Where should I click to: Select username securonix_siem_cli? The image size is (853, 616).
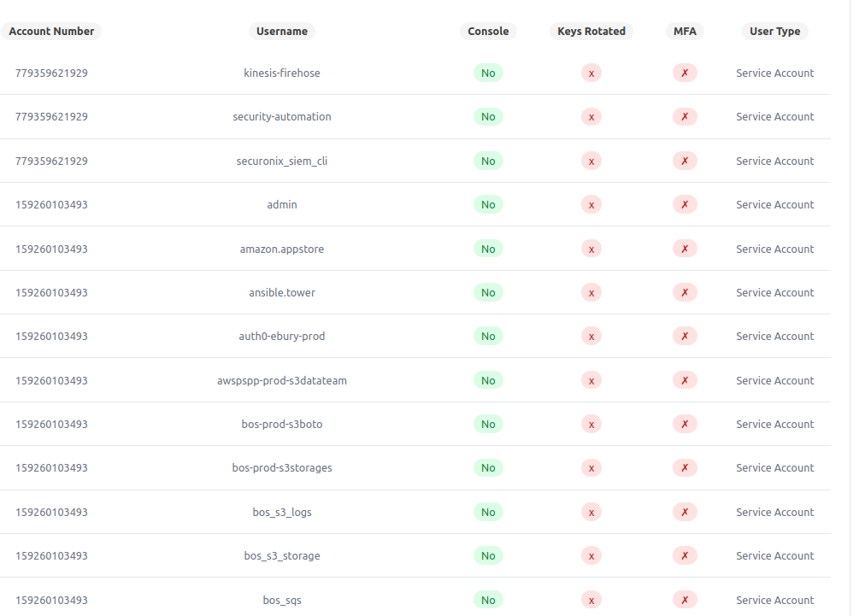pyautogui.click(x=282, y=161)
